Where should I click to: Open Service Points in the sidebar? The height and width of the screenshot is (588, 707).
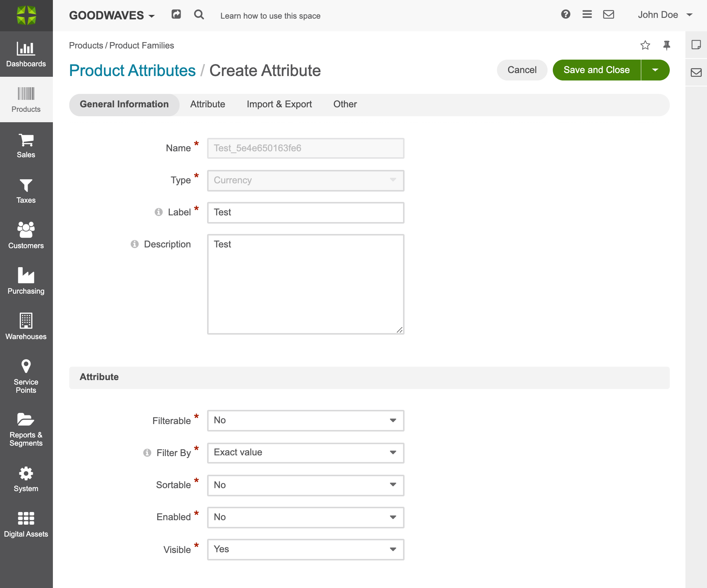26,376
